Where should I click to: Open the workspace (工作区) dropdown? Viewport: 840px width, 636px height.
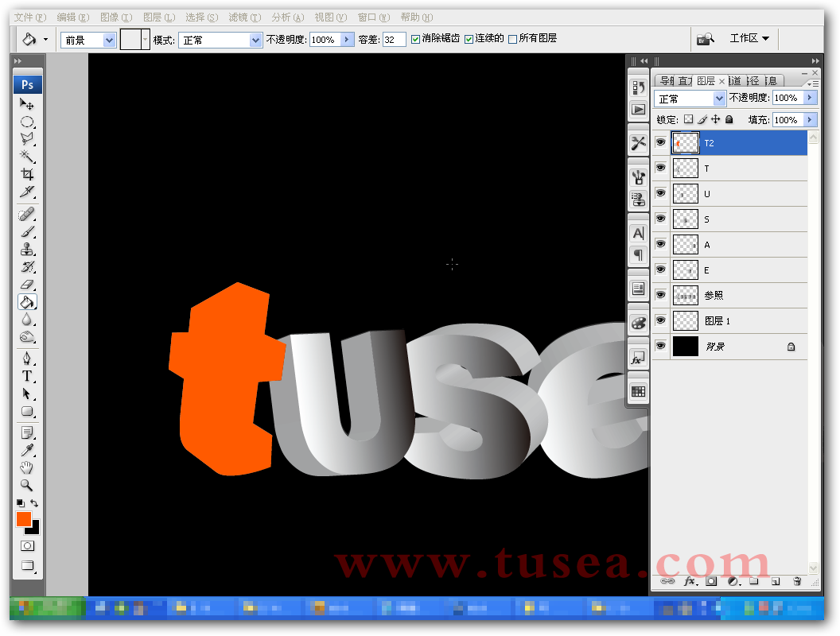[x=749, y=38]
